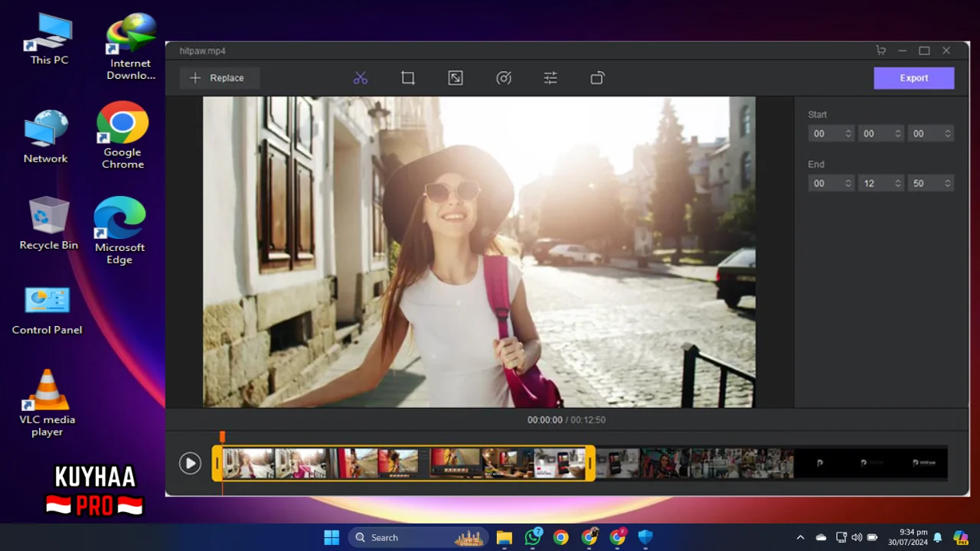This screenshot has width=980, height=551.
Task: Open the Adjust sliders tool
Action: pyautogui.click(x=550, y=78)
